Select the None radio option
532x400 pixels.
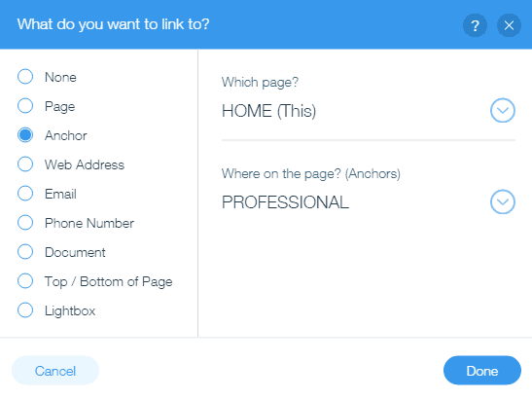[x=25, y=77]
